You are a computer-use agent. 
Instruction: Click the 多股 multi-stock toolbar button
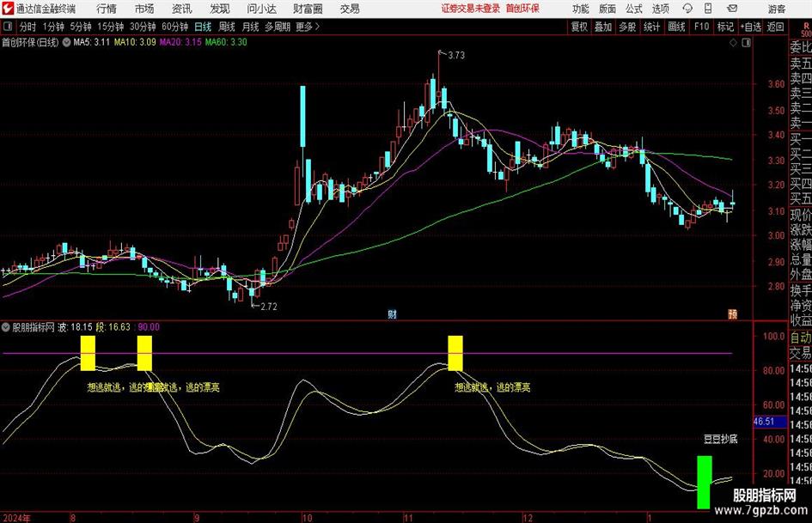pyautogui.click(x=627, y=27)
